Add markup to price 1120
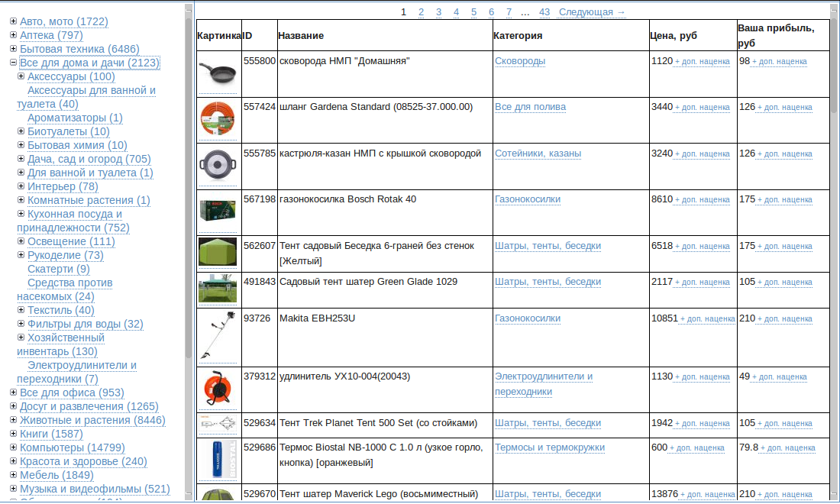Viewport: 840px width, 504px height. click(702, 62)
